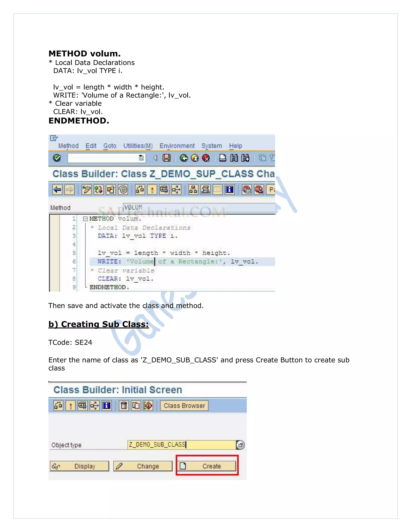Click Display/Change pencil-glasses toggle icon

click(x=86, y=190)
